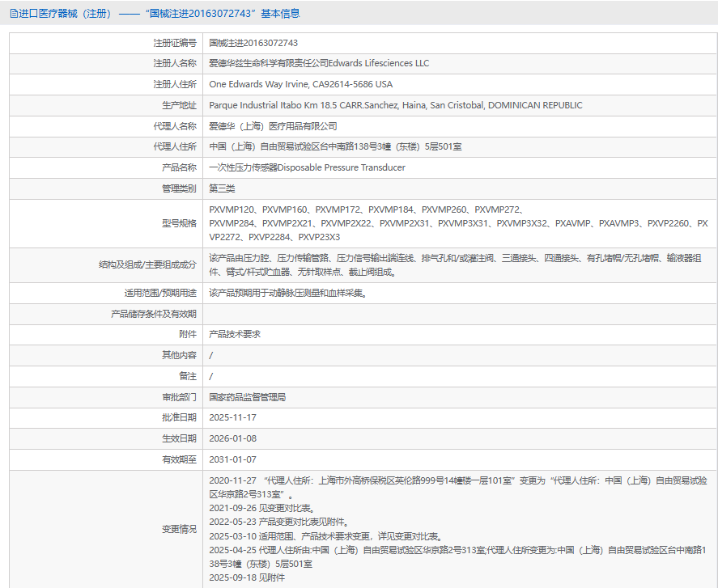The image size is (718, 588).
Task: Click the change entry '2022-05-23 产品变更对比表见附件'
Action: point(279,522)
